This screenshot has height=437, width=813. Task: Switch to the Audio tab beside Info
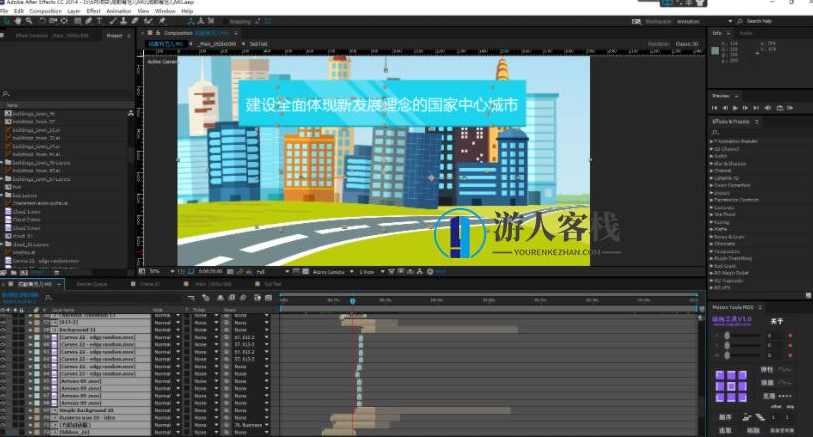coord(746,33)
